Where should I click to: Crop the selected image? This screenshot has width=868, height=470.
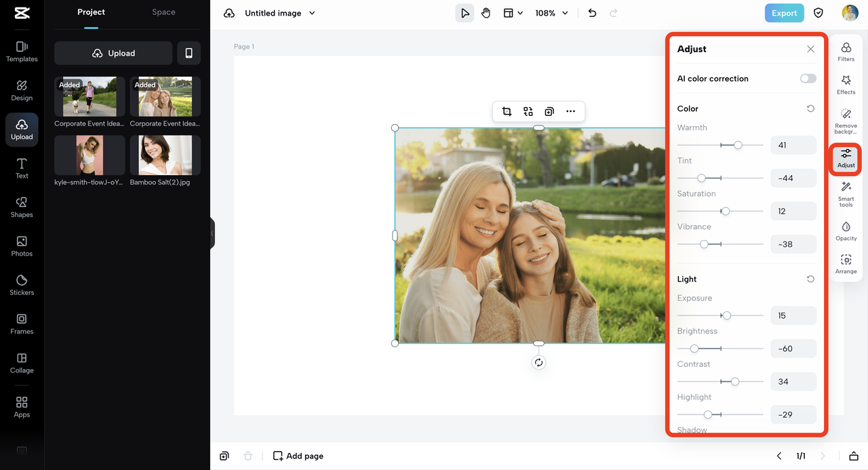507,112
